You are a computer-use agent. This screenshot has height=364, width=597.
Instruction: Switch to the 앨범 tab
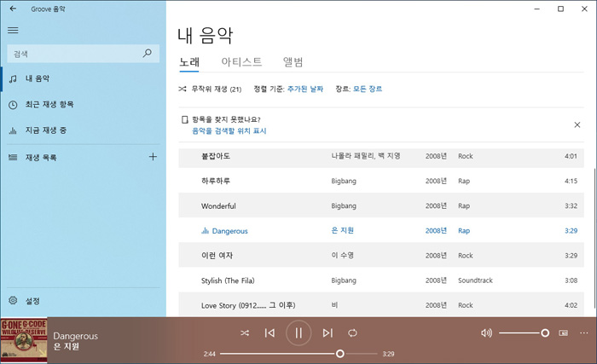[293, 62]
